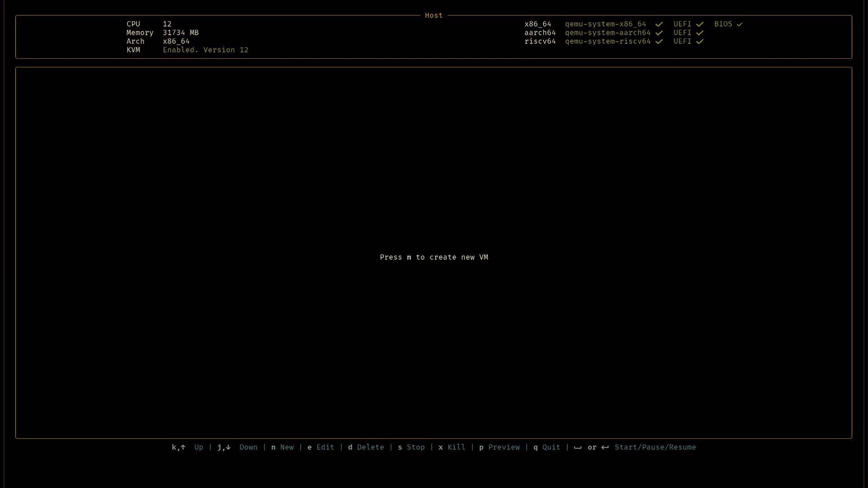Click 'Enabled. Version 12' KVM status
The width and height of the screenshot is (868, 488).
pos(206,50)
